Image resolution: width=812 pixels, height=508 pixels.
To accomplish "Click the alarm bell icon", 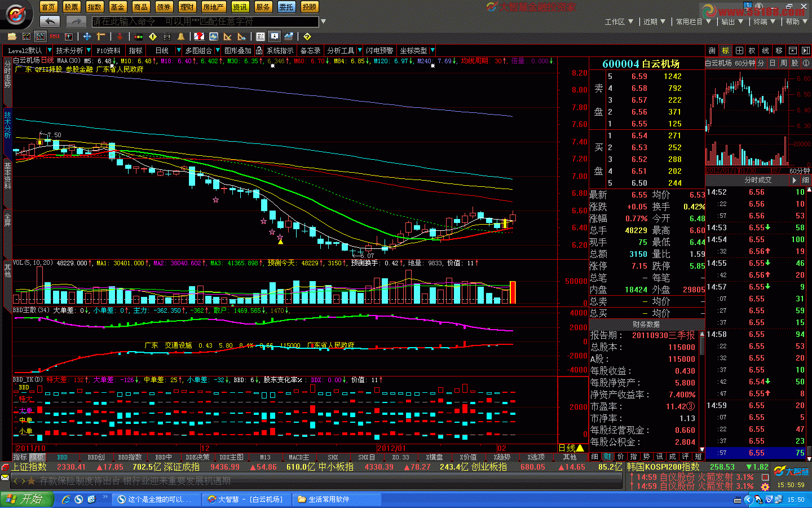I will click(x=181, y=37).
